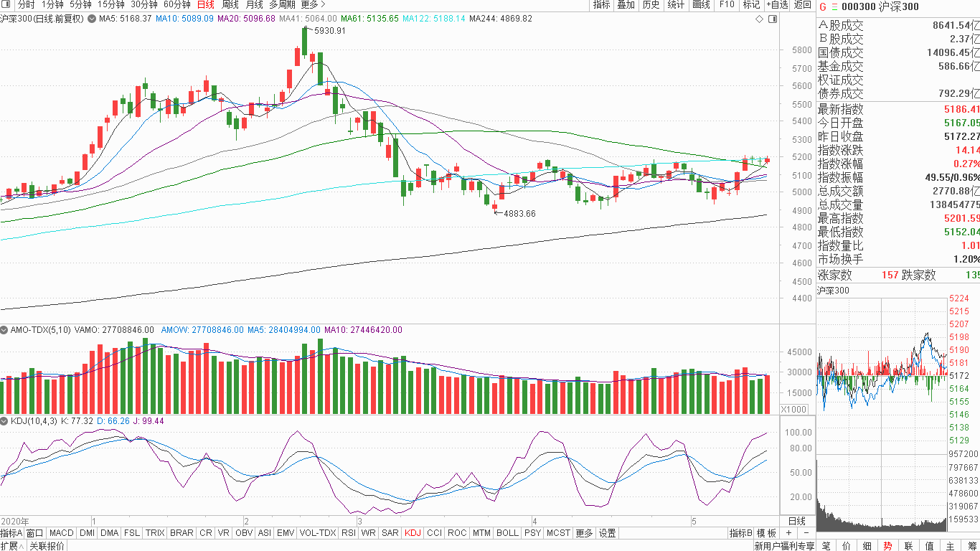Open KDJ indicator round dropdown
Viewport: 980px width, 551px height.
[x=4, y=421]
